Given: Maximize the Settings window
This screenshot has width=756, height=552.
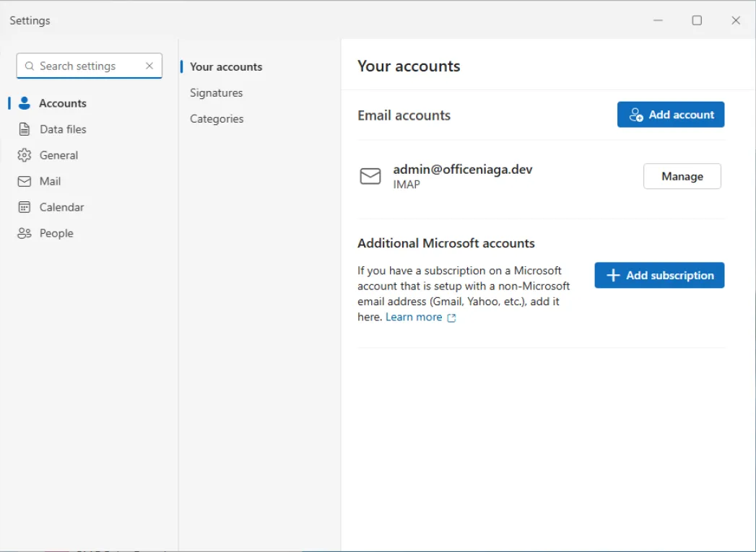Looking at the screenshot, I should (x=697, y=20).
